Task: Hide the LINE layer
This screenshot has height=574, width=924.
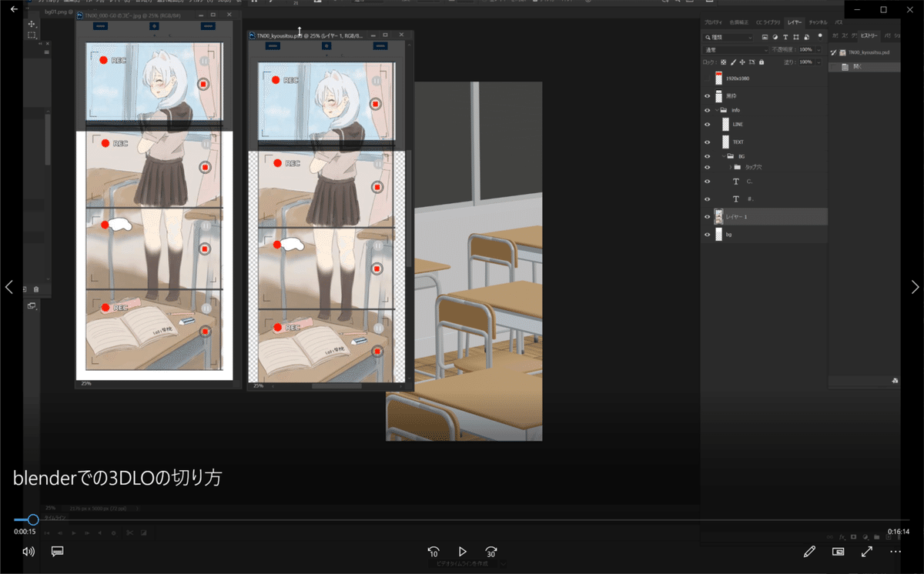Action: coord(707,124)
